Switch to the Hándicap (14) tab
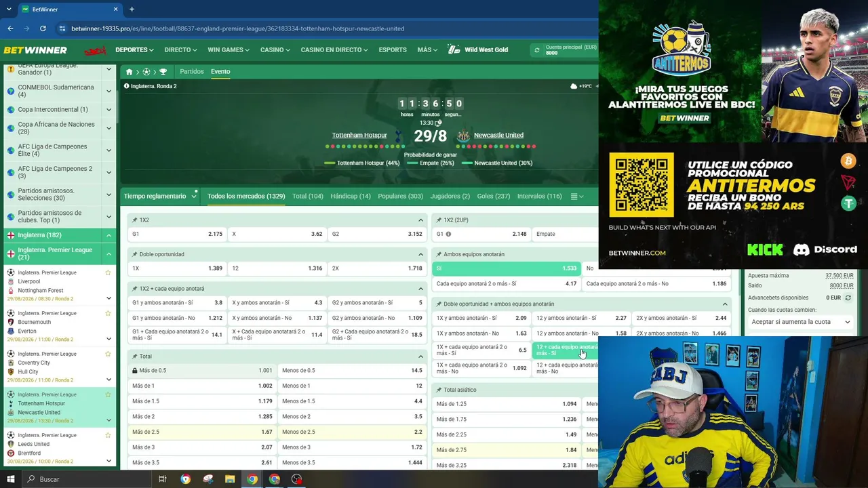This screenshot has height=488, width=868. tap(351, 197)
